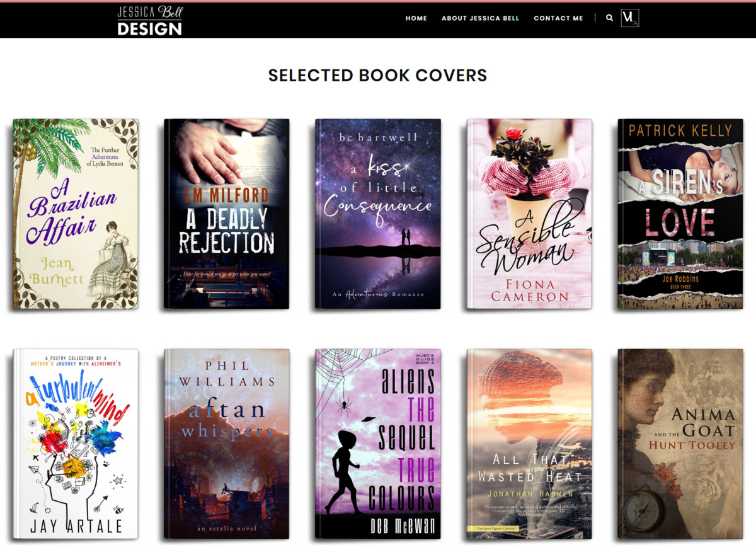Viewport: 756px width, 547px height.
Task: Select Aliens The Sequel True Colours cover
Action: [378, 443]
